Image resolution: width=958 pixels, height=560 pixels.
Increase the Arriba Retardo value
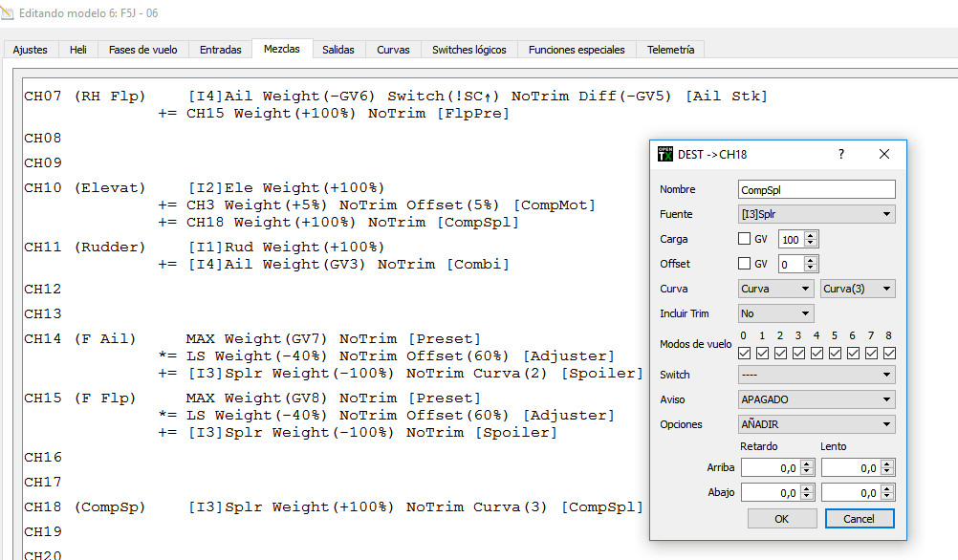click(x=807, y=463)
